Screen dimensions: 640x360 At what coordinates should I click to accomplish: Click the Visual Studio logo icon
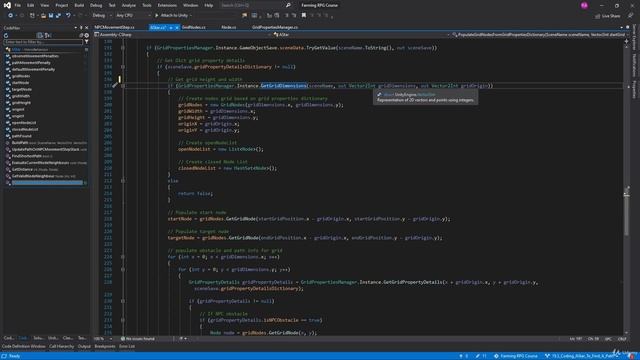(x=7, y=5)
